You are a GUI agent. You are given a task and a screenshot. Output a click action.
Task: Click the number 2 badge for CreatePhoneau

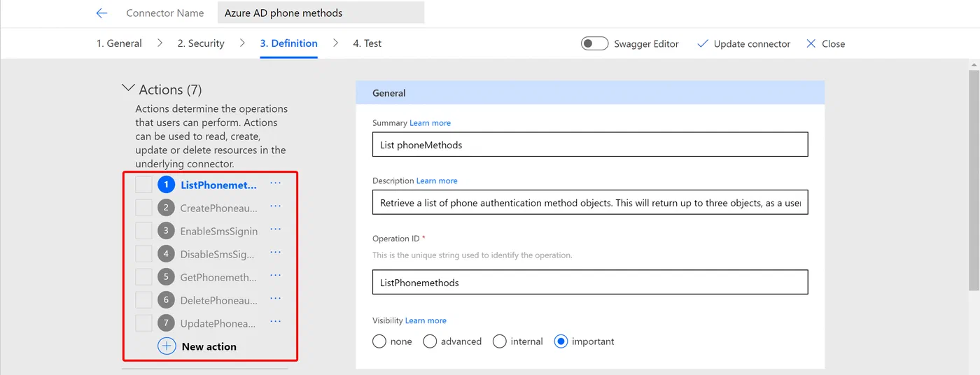[166, 208]
